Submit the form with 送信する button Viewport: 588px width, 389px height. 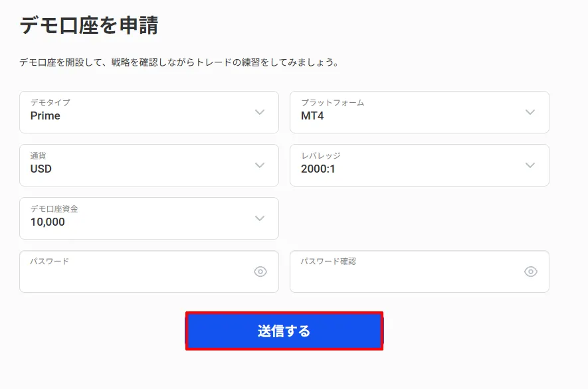coord(284,331)
